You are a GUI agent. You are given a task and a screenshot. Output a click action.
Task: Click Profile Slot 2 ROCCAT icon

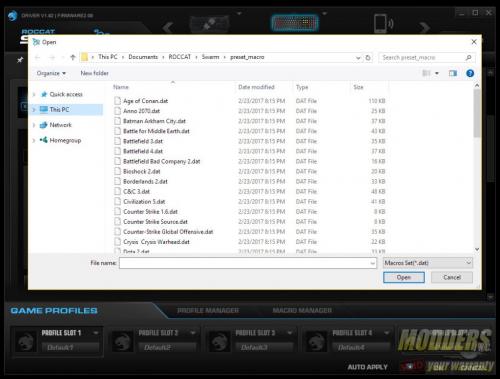(122, 342)
